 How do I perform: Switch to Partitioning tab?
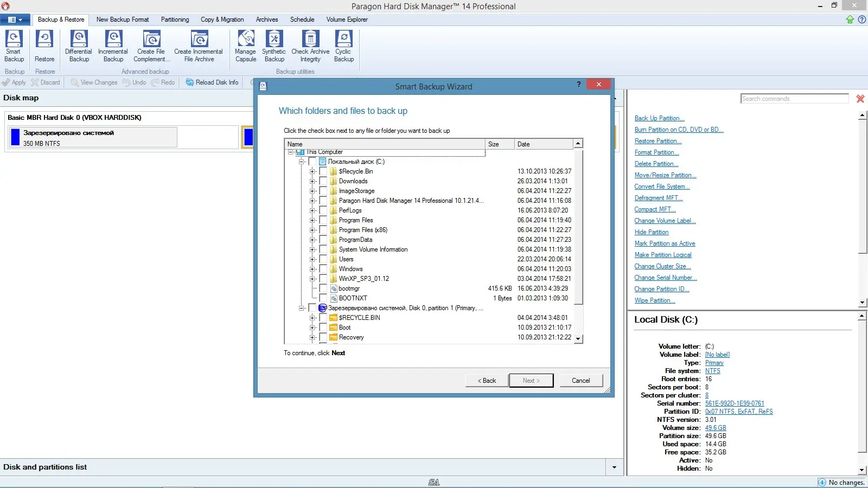175,20
